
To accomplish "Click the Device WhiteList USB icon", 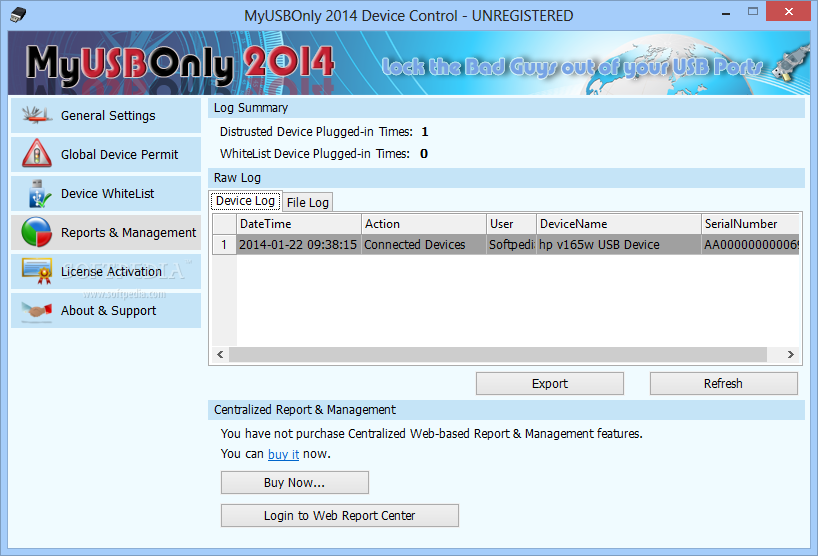I will coord(39,194).
